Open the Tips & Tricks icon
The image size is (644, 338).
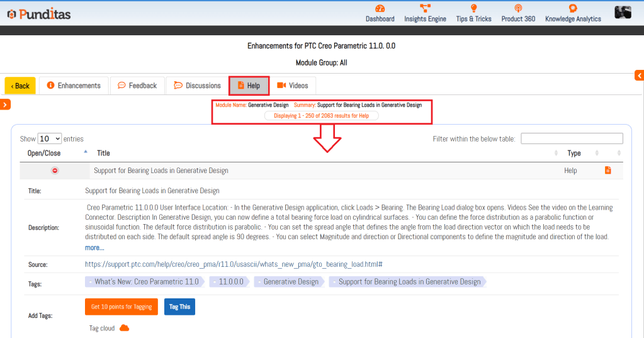473,9
